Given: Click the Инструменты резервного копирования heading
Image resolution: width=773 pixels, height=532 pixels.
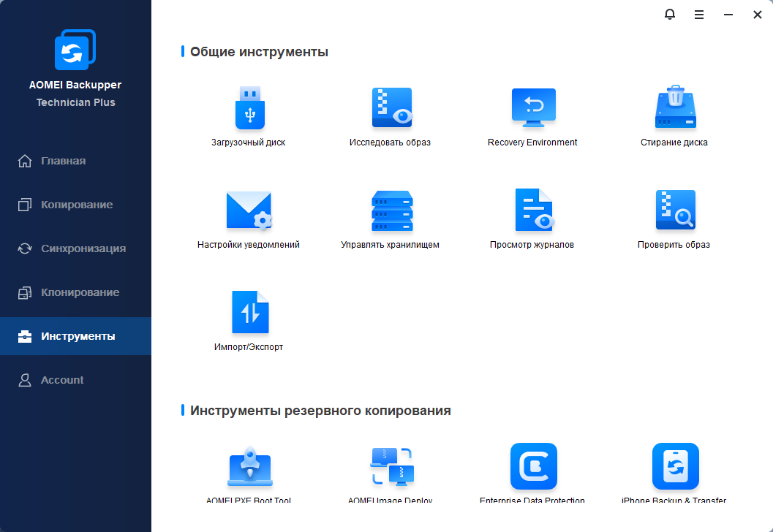Looking at the screenshot, I should 320,411.
